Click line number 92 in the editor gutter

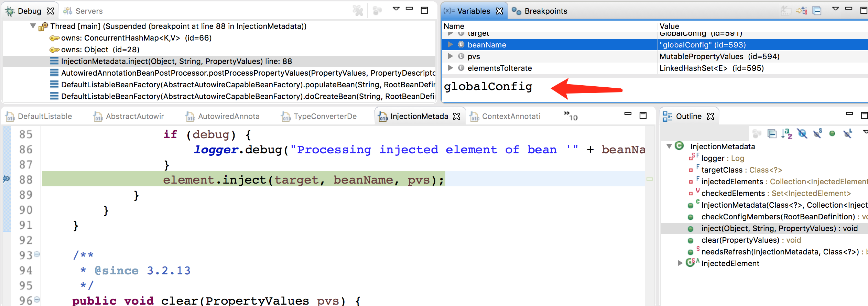(26, 240)
